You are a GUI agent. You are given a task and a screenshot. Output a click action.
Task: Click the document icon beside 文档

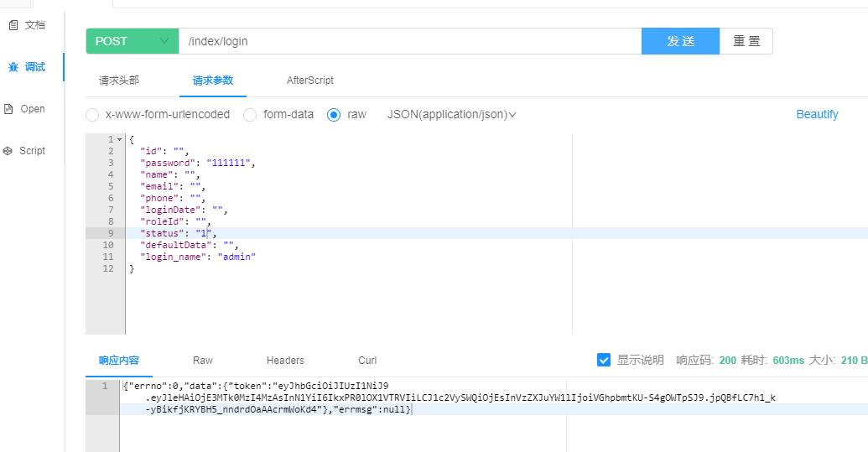(x=13, y=25)
